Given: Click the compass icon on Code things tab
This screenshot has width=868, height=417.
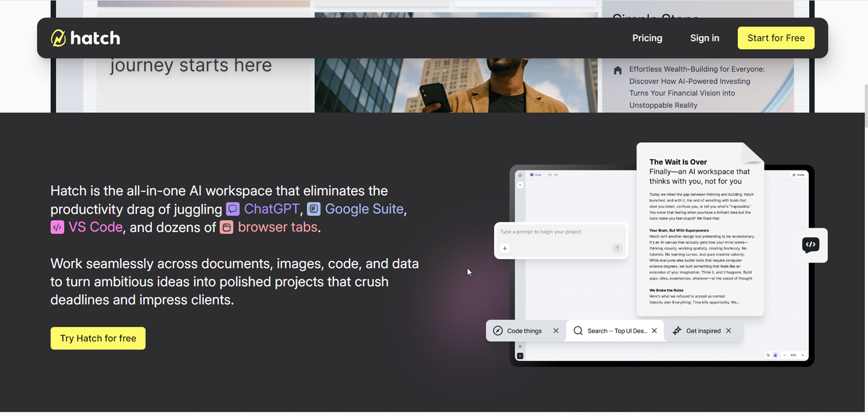Looking at the screenshot, I should [498, 331].
